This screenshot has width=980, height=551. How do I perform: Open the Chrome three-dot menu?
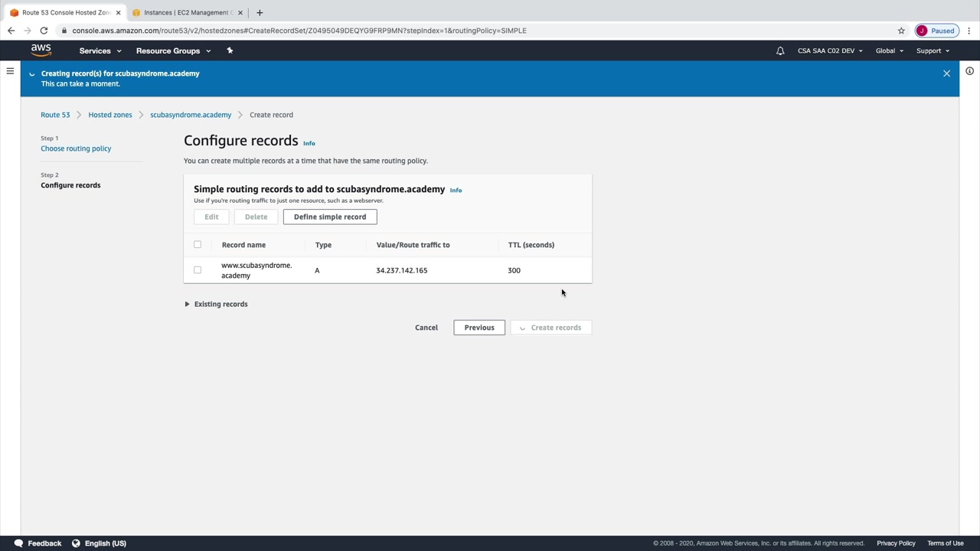point(969,31)
